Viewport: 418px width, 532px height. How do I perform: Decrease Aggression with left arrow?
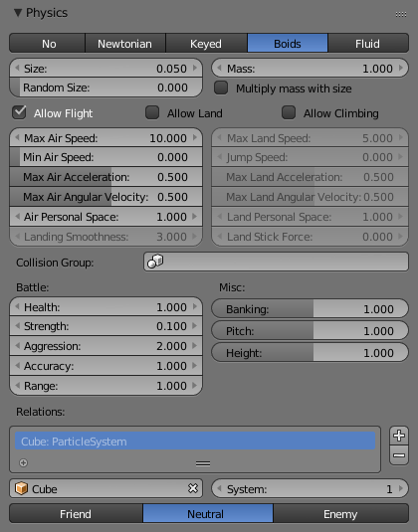(17, 346)
